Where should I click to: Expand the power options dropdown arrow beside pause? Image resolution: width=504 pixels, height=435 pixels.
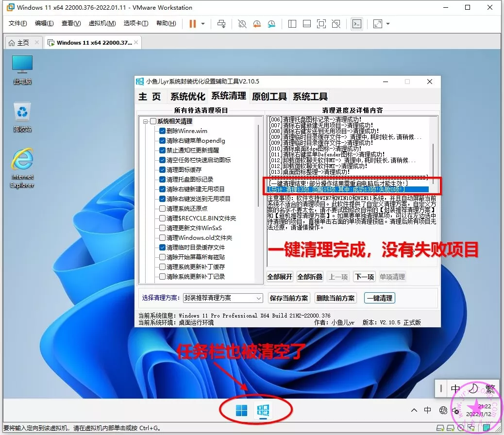tap(203, 24)
